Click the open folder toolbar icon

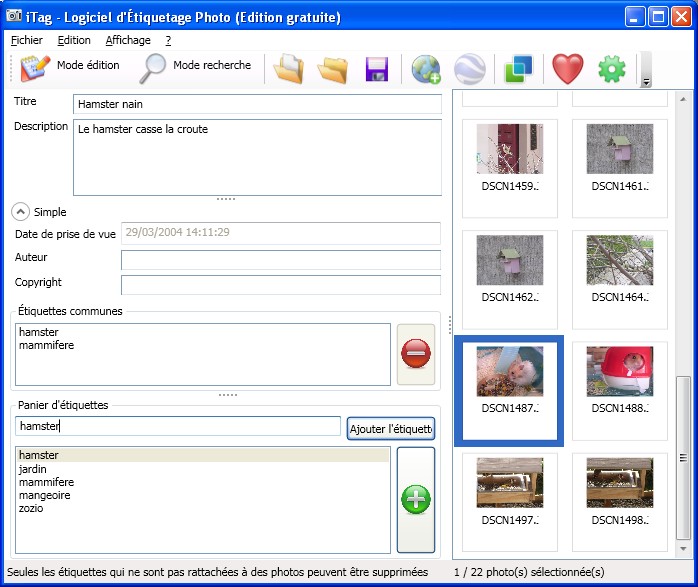tap(333, 69)
